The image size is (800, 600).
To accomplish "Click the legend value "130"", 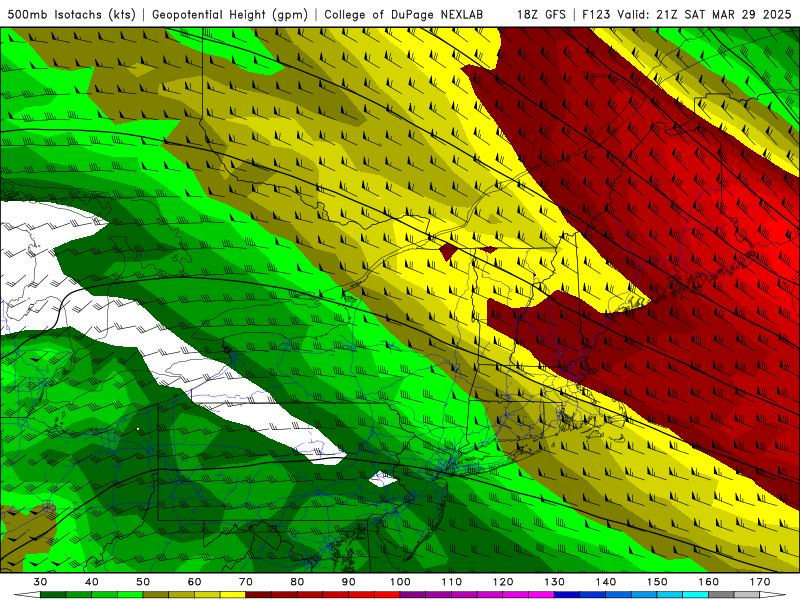I will coord(555,582).
